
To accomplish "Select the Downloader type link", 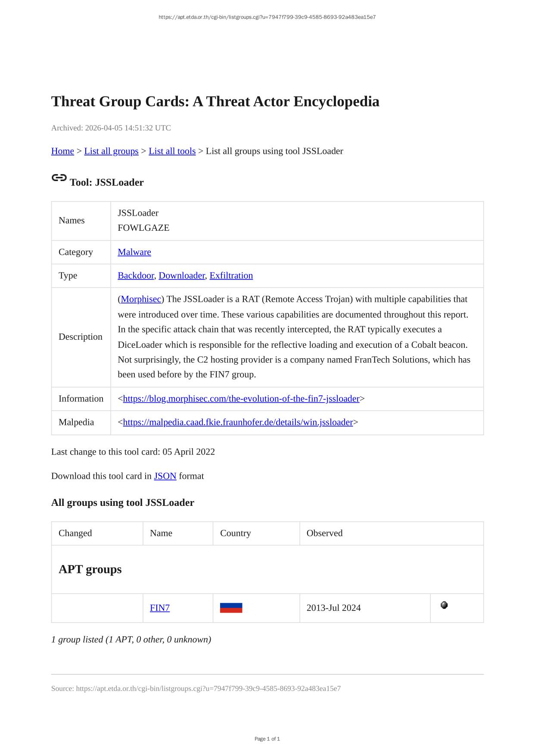I will tap(181, 276).
